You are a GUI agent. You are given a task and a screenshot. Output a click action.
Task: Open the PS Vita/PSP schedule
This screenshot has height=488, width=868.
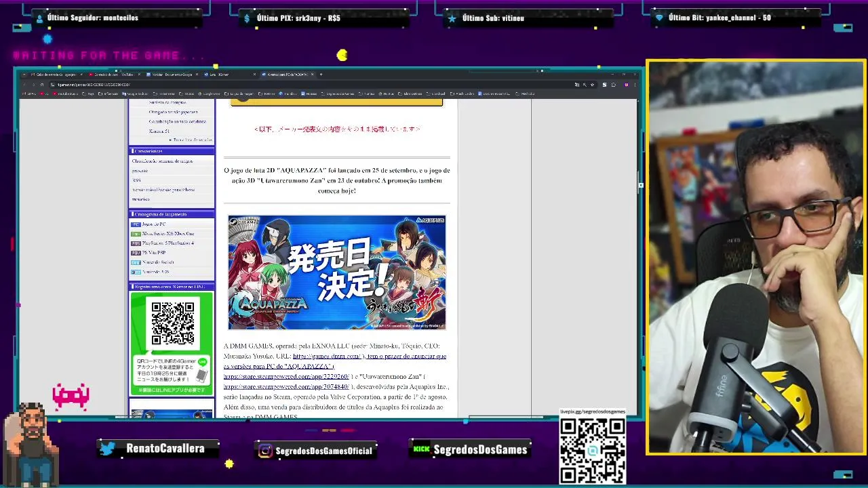point(154,253)
